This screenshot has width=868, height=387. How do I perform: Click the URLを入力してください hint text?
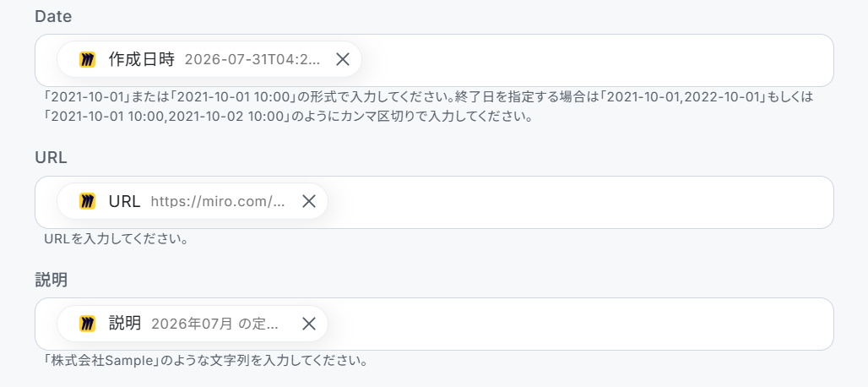tap(115, 240)
